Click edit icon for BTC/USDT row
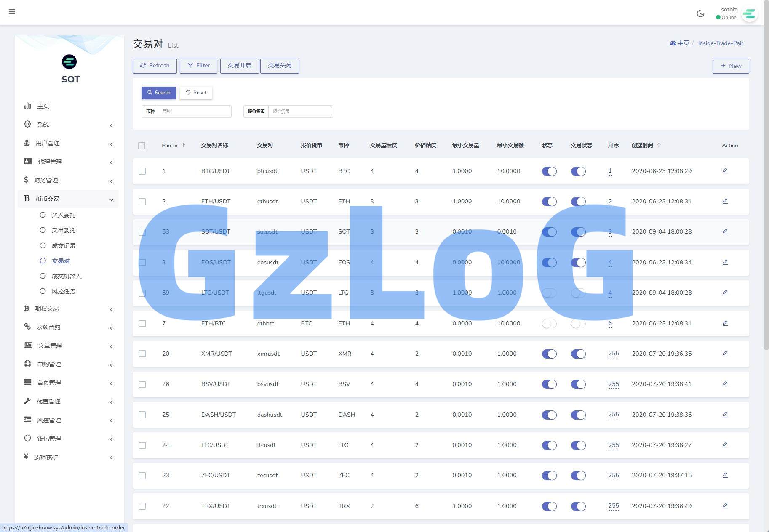This screenshot has width=769, height=532. click(x=725, y=171)
